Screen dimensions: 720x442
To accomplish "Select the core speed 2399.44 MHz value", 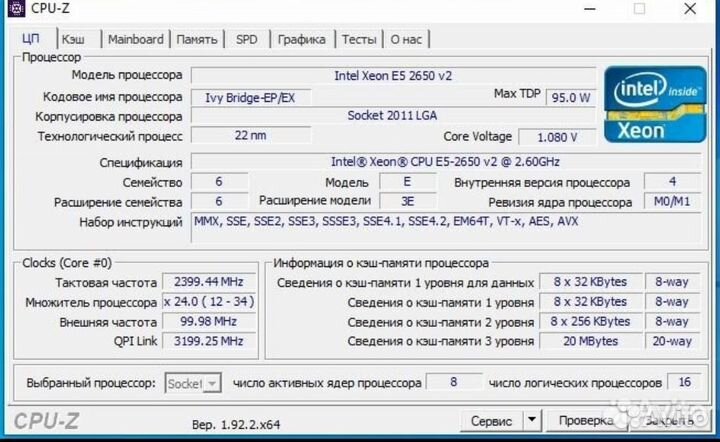I will click(x=209, y=282).
